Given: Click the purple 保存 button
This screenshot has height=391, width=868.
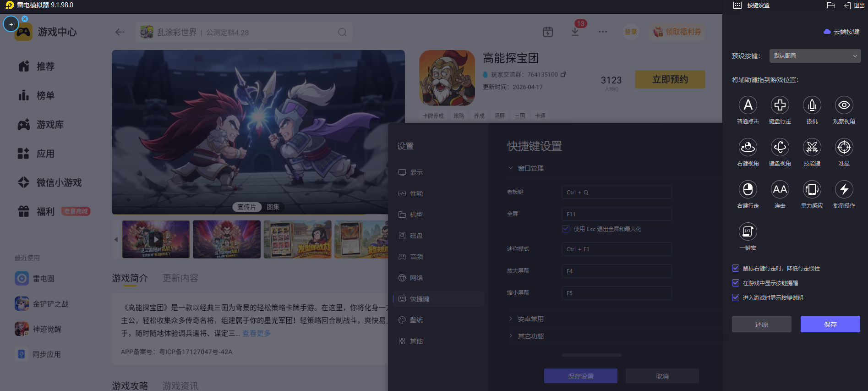Looking at the screenshot, I should tap(830, 324).
